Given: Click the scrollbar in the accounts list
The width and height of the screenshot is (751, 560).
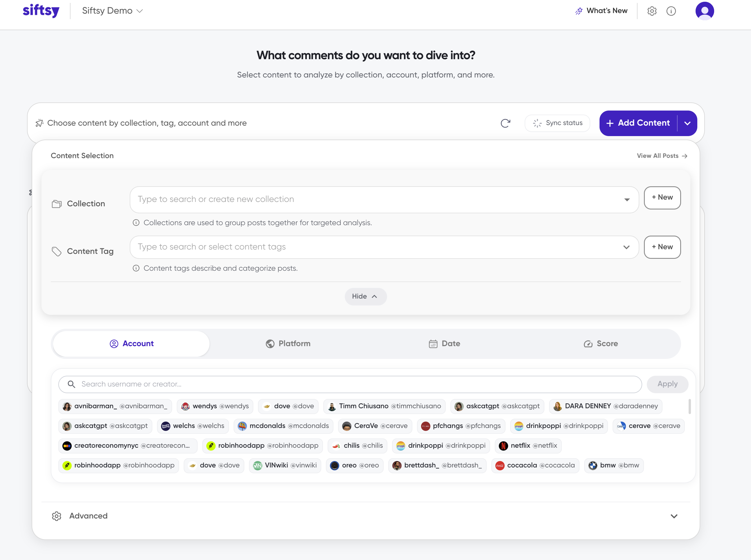Looking at the screenshot, I should [x=689, y=407].
